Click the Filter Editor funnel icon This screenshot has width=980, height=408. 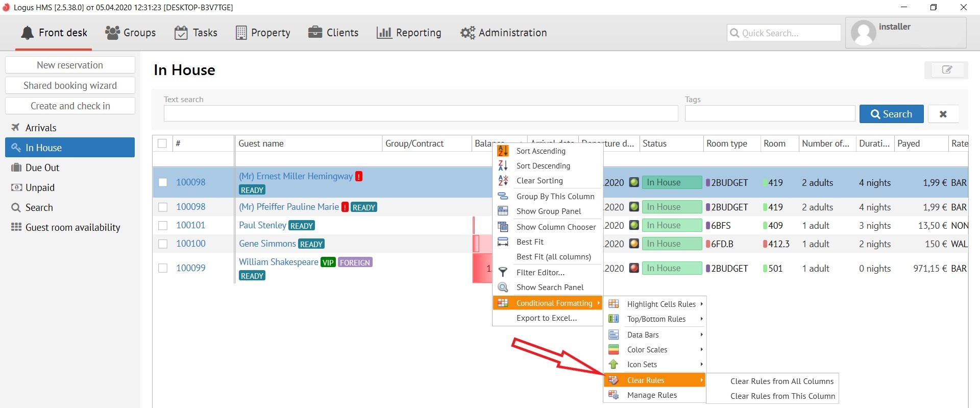[503, 272]
